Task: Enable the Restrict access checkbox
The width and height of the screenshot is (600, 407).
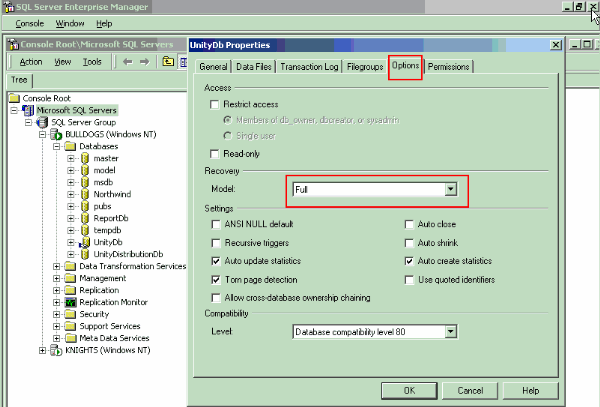Action: [215, 104]
